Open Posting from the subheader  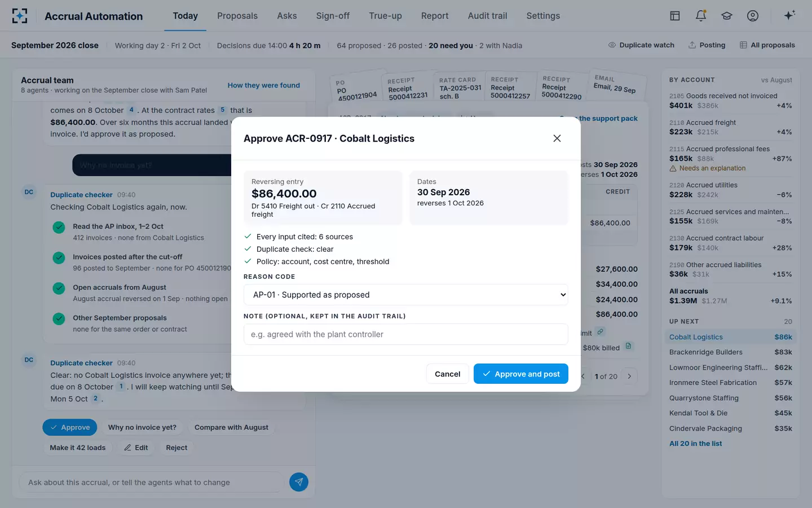click(x=707, y=45)
